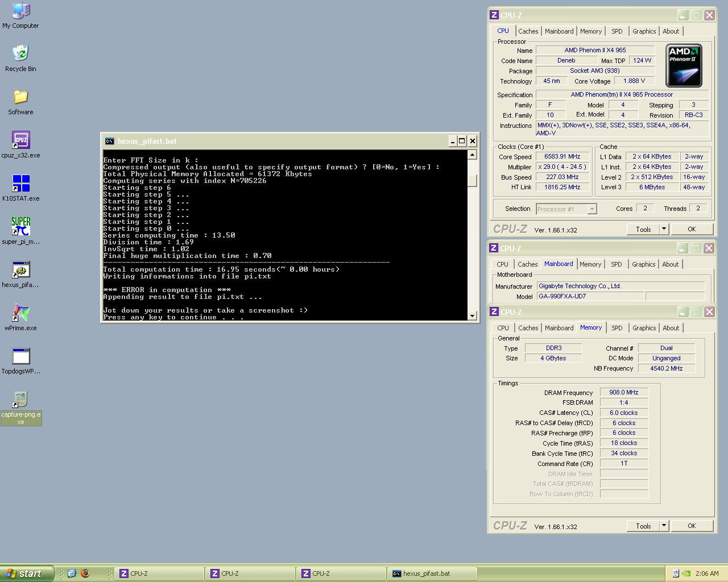
Task: Select the hexus_pifa... batch file icon
Action: tap(20, 275)
